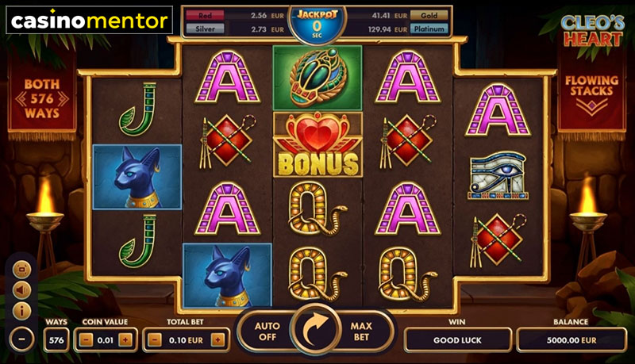The image size is (635, 364).
Task: Decrease the coin value
Action: [86, 340]
